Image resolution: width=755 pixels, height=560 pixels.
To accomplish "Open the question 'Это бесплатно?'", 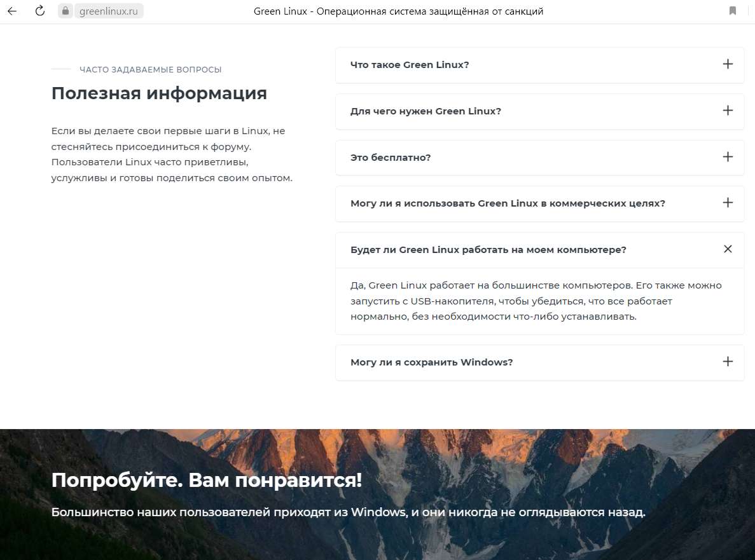I will [539, 157].
